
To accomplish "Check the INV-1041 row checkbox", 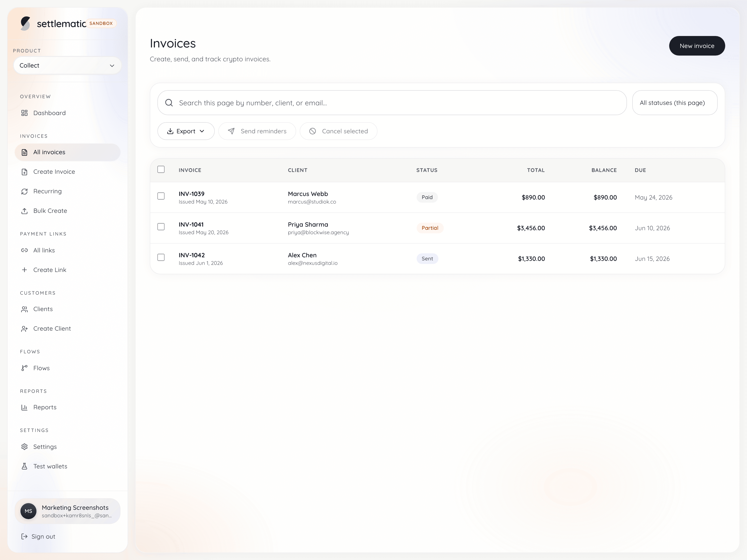I will pos(161,227).
